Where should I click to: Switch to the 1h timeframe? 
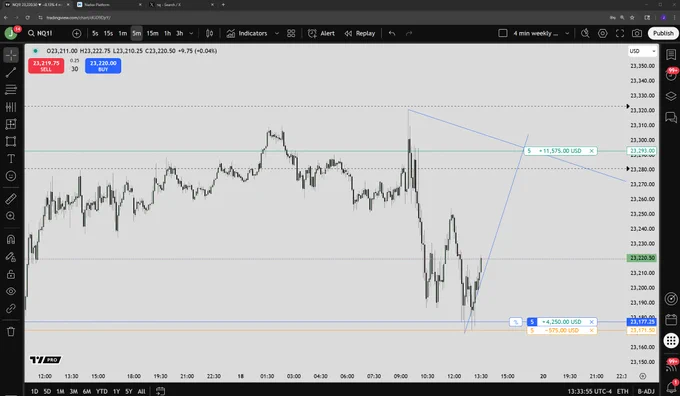[x=167, y=33]
